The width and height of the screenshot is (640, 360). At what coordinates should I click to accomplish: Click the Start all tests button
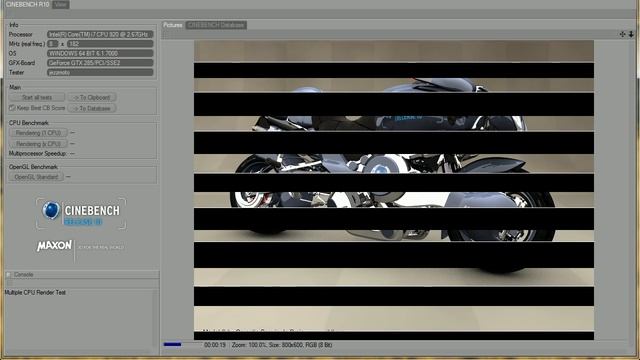[37, 98]
